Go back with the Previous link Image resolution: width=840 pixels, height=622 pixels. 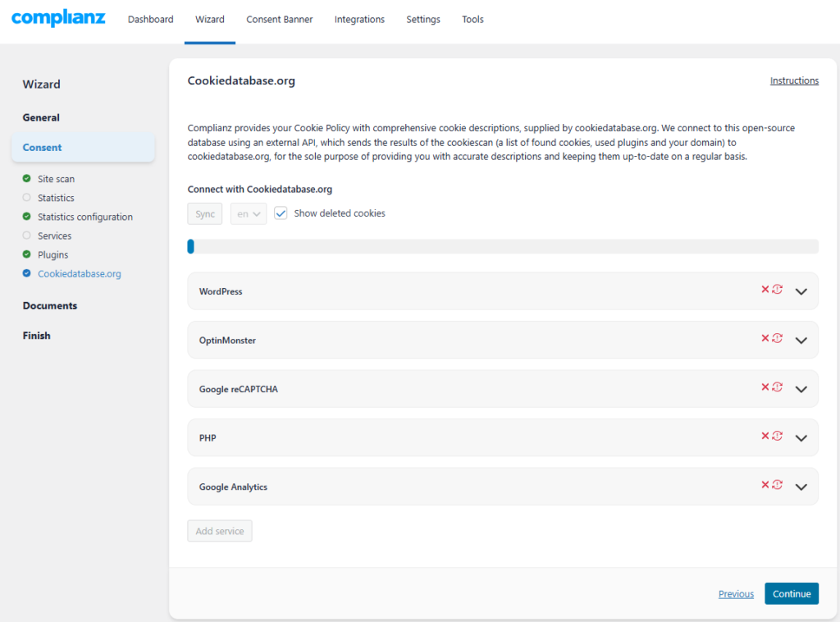[x=736, y=593]
